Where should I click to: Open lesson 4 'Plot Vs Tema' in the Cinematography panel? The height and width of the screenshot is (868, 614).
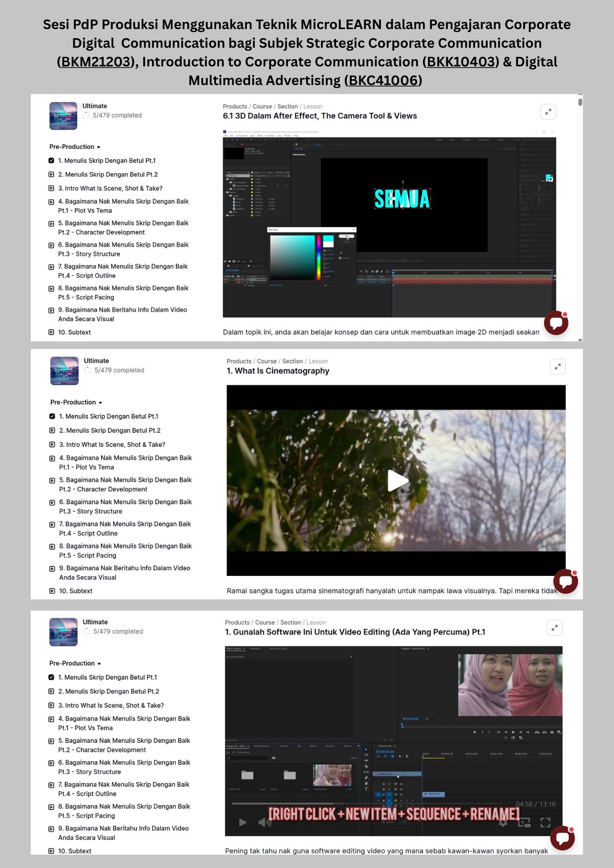(x=125, y=462)
